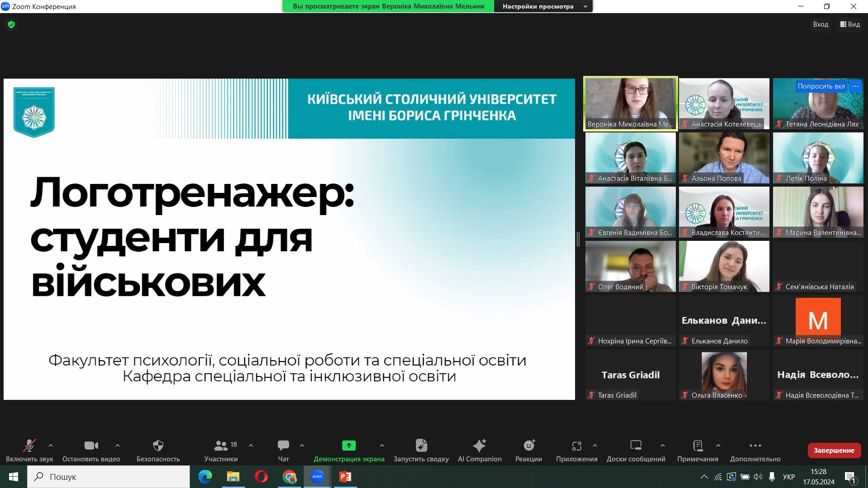Click the green Share Screen icon
Viewport: 868px width, 488px height.
[x=349, y=446]
